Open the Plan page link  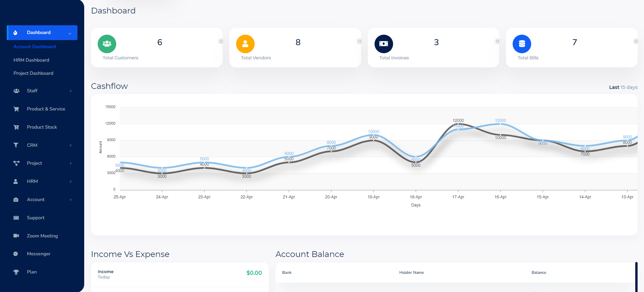pyautogui.click(x=32, y=272)
